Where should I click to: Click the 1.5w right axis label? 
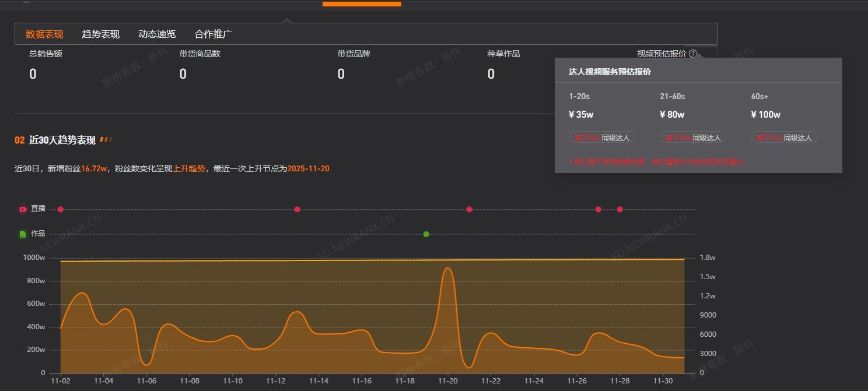708,277
